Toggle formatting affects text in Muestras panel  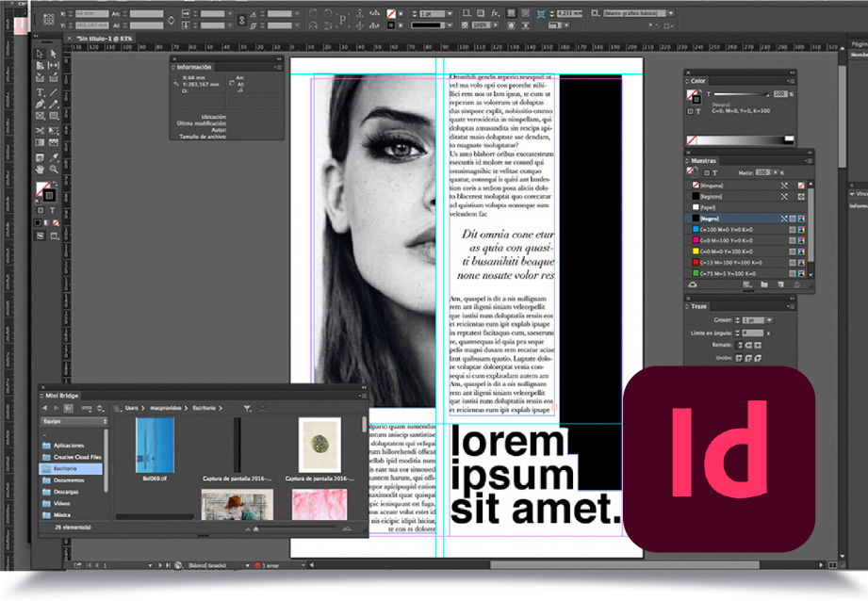point(713,173)
